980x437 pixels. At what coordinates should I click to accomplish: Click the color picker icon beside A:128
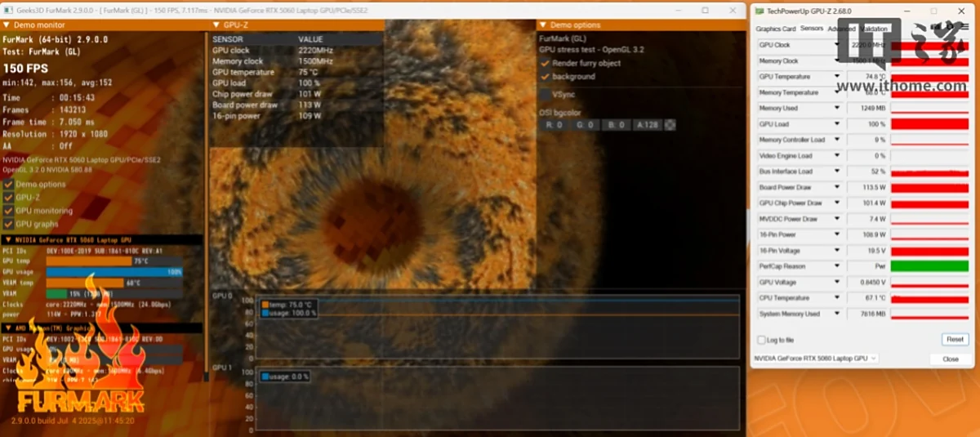pyautogui.click(x=670, y=125)
